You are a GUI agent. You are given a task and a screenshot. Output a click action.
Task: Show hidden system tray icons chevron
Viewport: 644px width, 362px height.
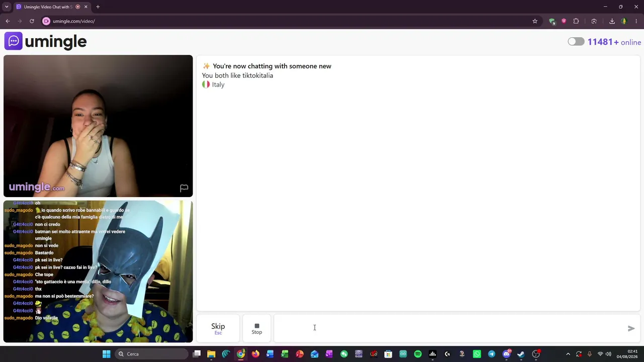click(568, 354)
